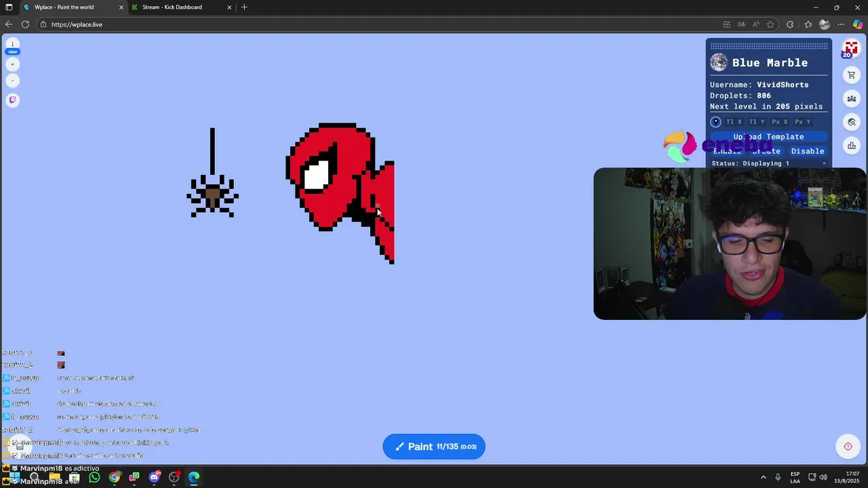Click the webcam overlay thumbnail
Screen dimensions: 868x488
[x=730, y=243]
